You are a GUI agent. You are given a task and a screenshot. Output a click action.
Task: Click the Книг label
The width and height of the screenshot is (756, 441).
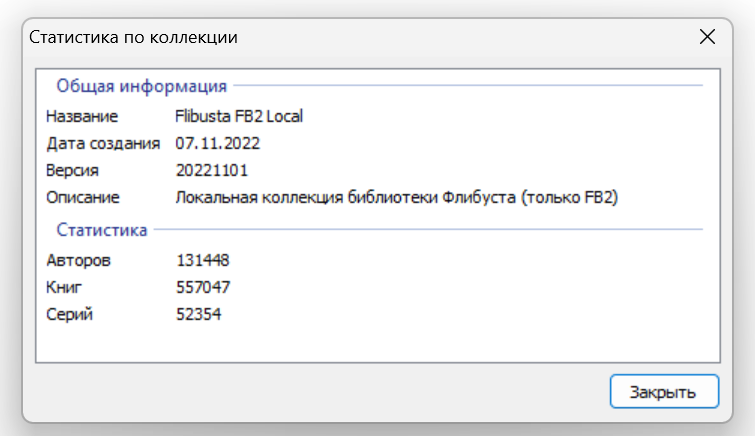66,287
